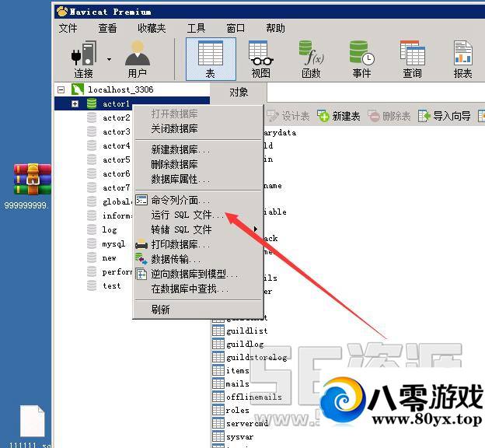Image resolution: width=485 pixels, height=448 pixels.
Task: Open the 连接 (Connection) toolbar icon
Action: click(83, 59)
